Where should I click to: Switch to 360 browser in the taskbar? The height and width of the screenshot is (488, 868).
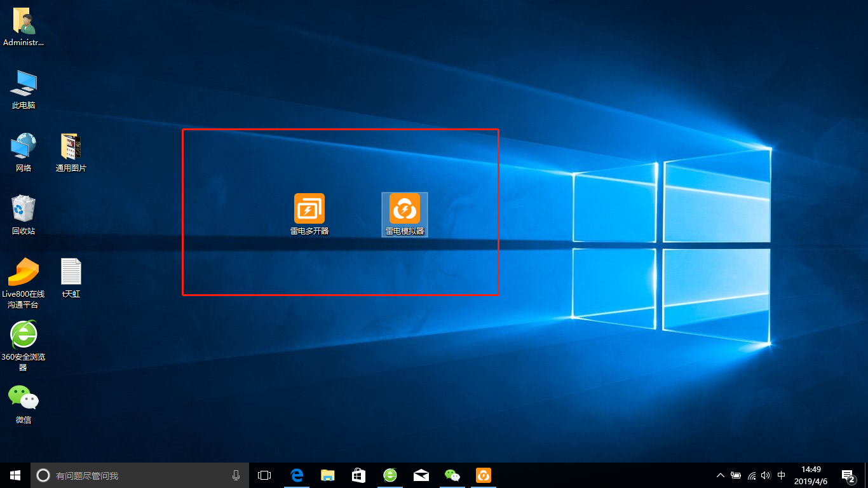(390, 475)
